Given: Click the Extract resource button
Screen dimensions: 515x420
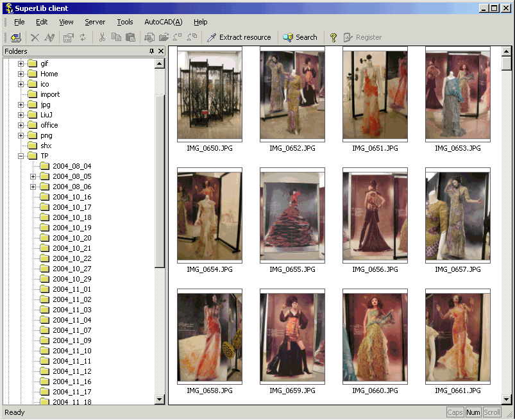Looking at the screenshot, I should click(239, 37).
